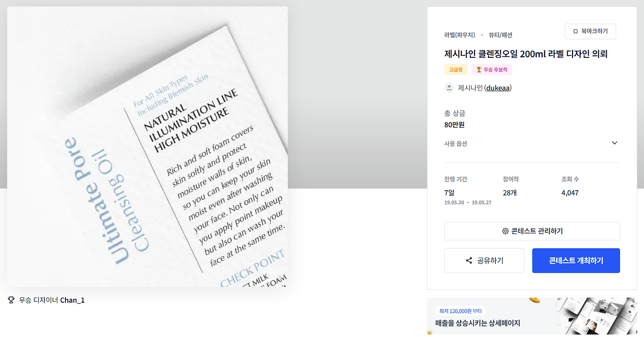Click the trophy icon in 우승 후보작 badge
Screen dimensions: 644x337
pos(479,70)
